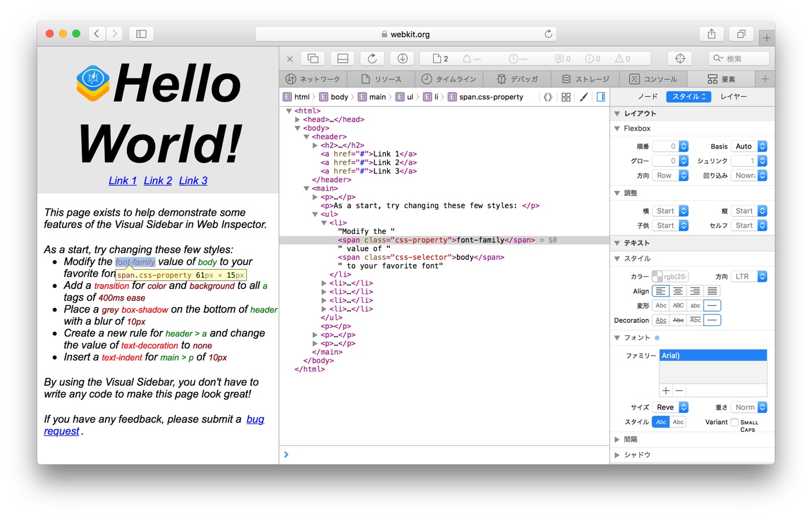Click the element selection crosshair icon
This screenshot has height=517, width=812.
tap(680, 59)
